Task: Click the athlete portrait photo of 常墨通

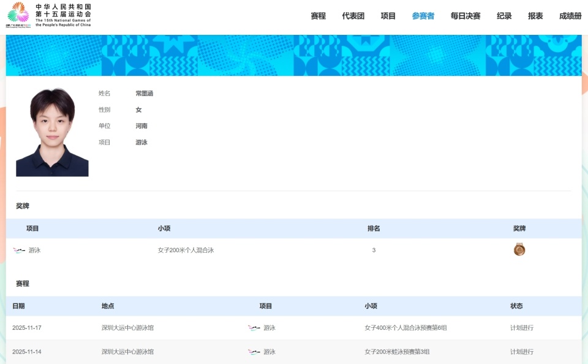Action: [51, 130]
